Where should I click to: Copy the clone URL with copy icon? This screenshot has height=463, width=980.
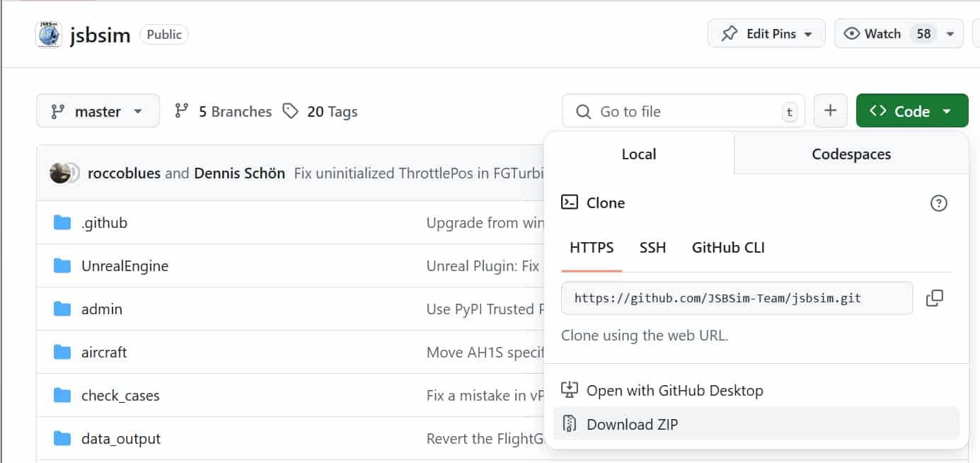[x=935, y=298]
